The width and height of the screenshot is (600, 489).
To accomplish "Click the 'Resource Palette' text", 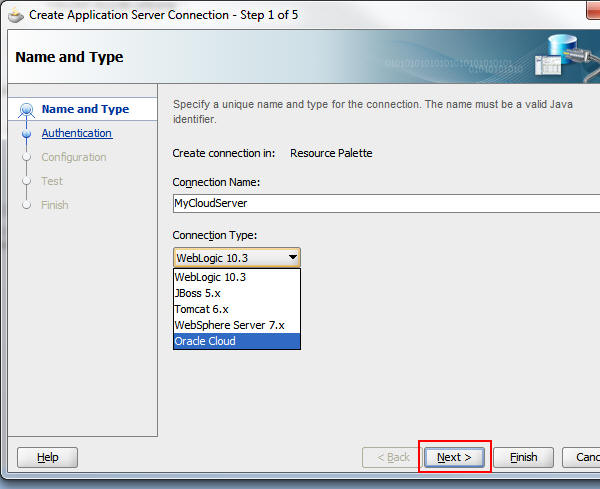I will coord(331,153).
